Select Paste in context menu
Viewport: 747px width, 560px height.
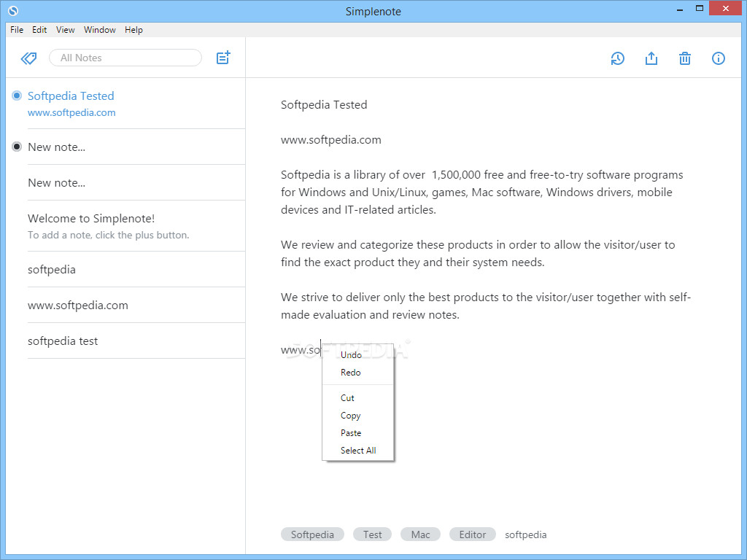358,433
